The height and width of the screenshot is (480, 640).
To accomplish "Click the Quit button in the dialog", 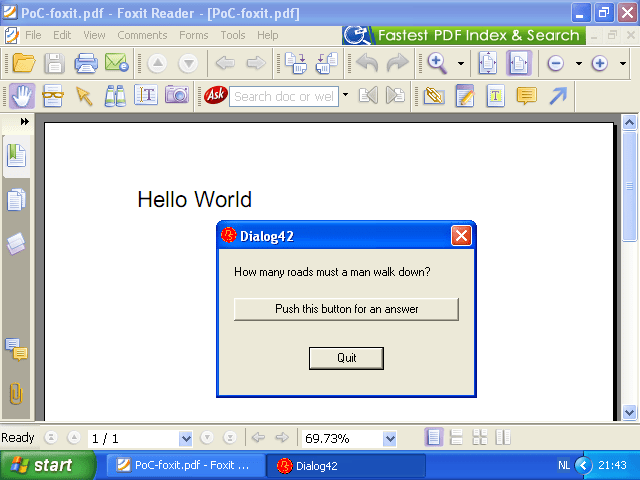I will pyautogui.click(x=346, y=358).
